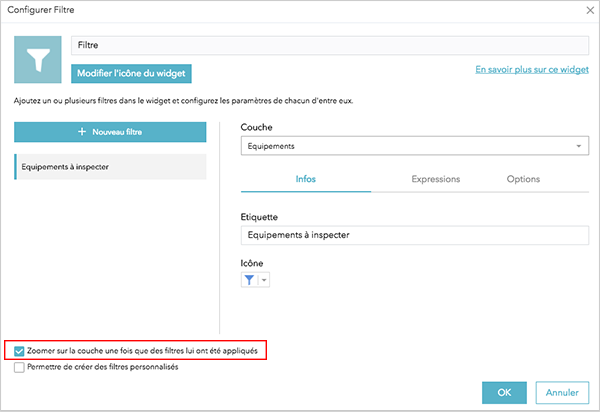
Task: Enable Permettre de créer des filtres personnalisés
Action: click(x=21, y=367)
